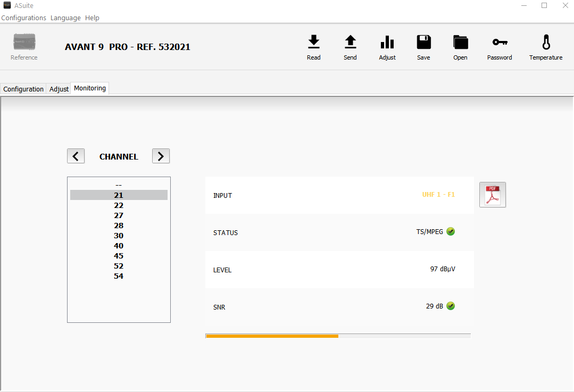Select channel 27 in the list
This screenshot has height=392, width=574.
[x=119, y=215]
